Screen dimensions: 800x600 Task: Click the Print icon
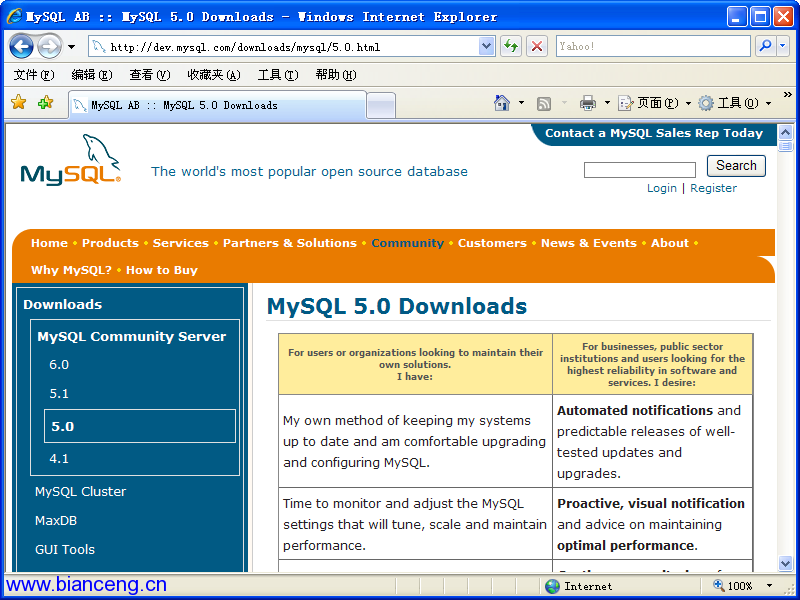[588, 103]
